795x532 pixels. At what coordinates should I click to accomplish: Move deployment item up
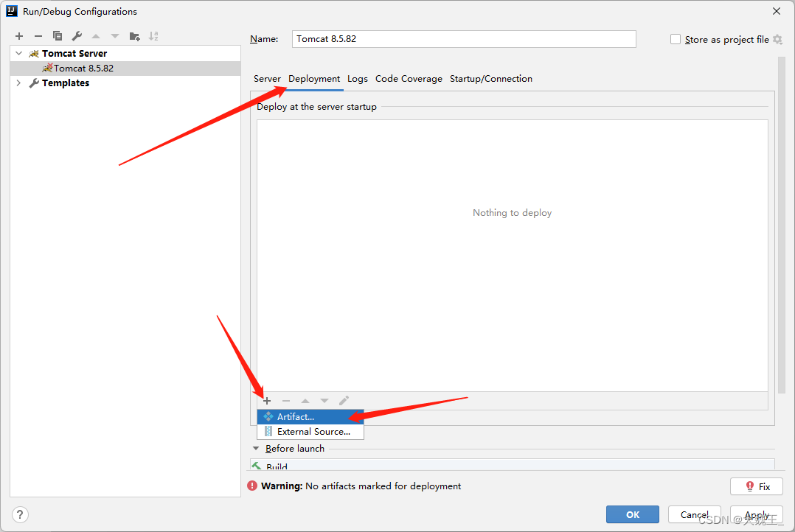305,401
